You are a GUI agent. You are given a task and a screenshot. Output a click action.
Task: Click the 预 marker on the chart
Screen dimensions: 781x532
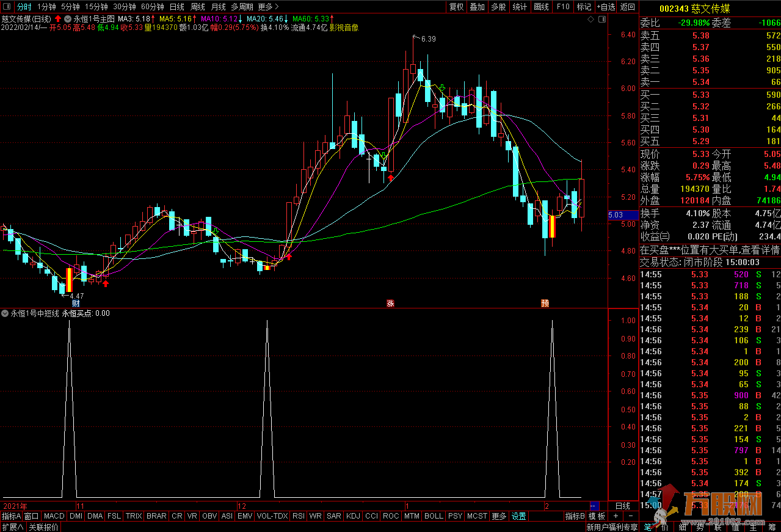click(x=545, y=303)
